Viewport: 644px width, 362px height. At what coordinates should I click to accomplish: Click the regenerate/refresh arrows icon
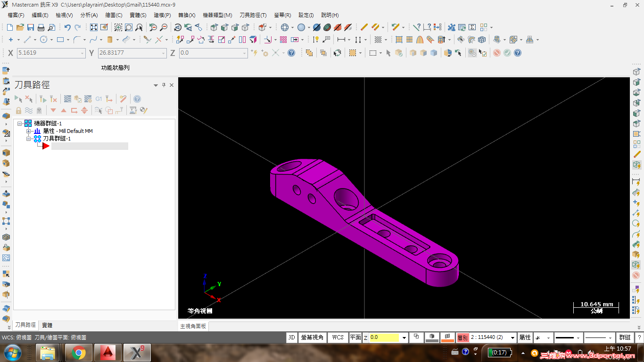(337, 53)
